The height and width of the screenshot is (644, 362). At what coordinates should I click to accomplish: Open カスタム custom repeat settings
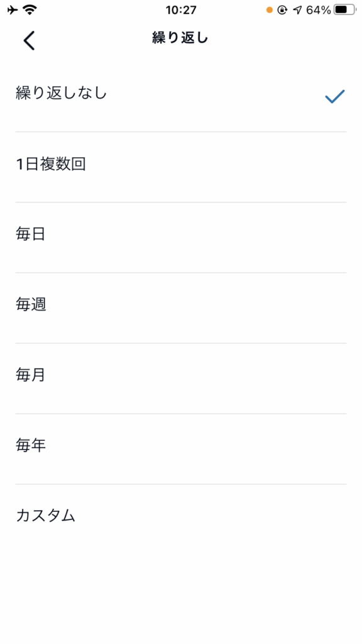coord(181,519)
